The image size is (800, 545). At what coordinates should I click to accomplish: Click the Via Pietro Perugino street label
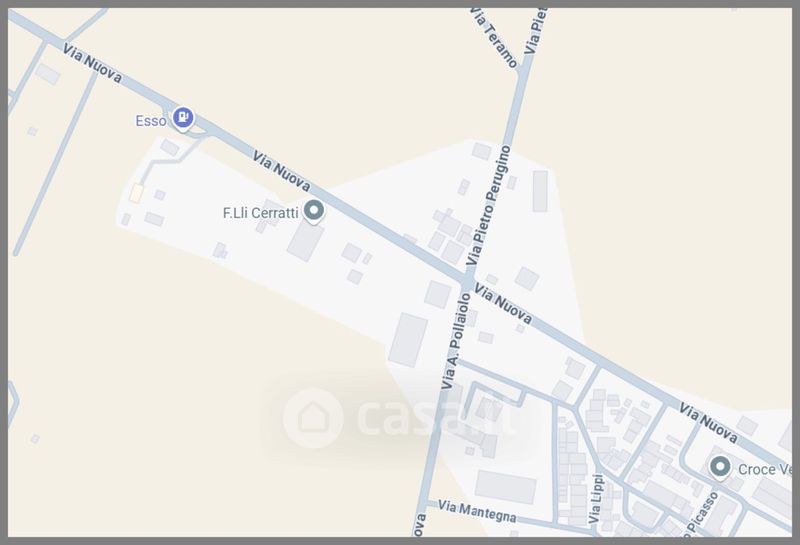click(x=489, y=205)
